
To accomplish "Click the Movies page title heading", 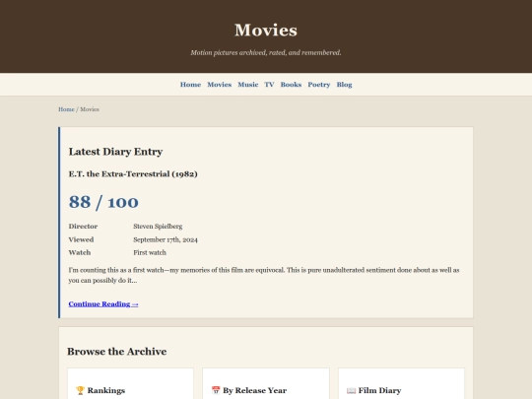I will [266, 31].
